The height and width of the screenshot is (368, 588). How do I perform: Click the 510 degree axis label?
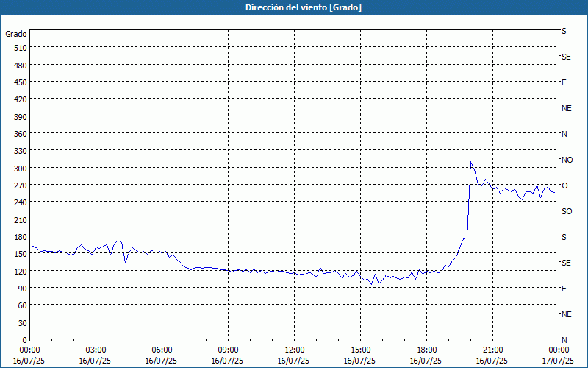tap(18, 48)
